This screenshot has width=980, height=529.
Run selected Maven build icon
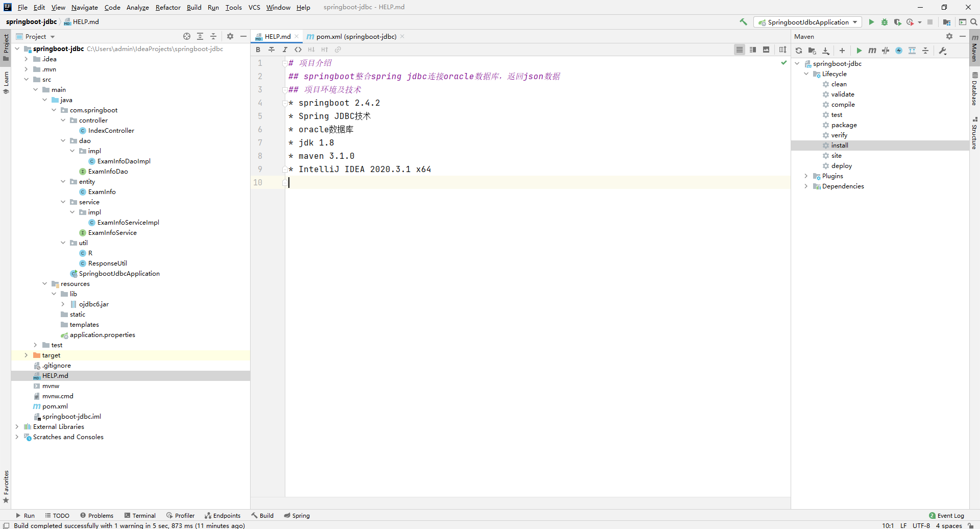(x=859, y=51)
